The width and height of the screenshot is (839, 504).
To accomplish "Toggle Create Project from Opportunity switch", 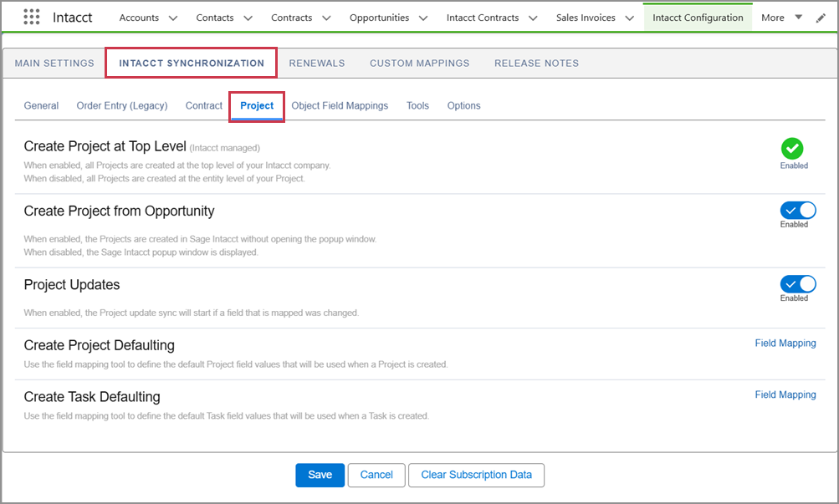I will coord(798,211).
